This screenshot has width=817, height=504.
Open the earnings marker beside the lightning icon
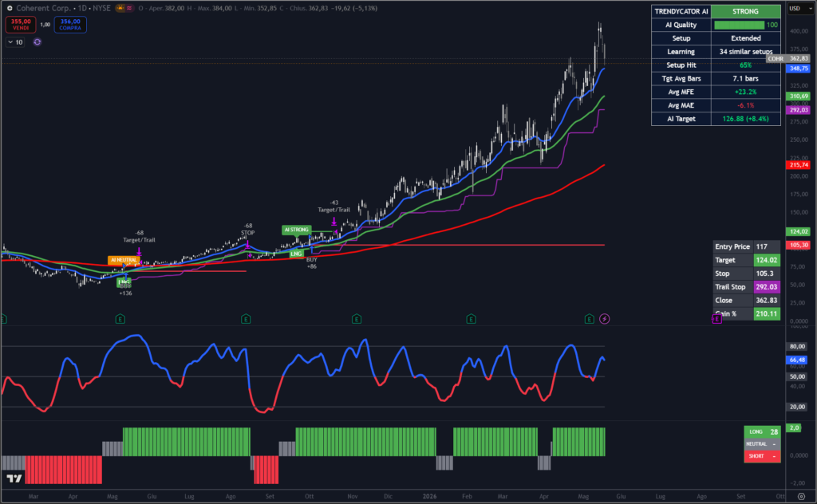point(590,319)
